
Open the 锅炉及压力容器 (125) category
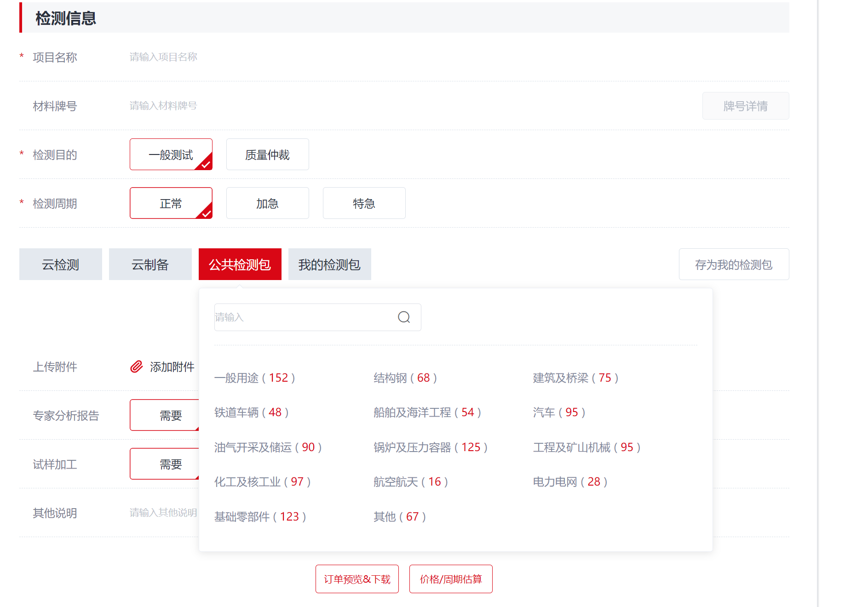pyautogui.click(x=431, y=447)
